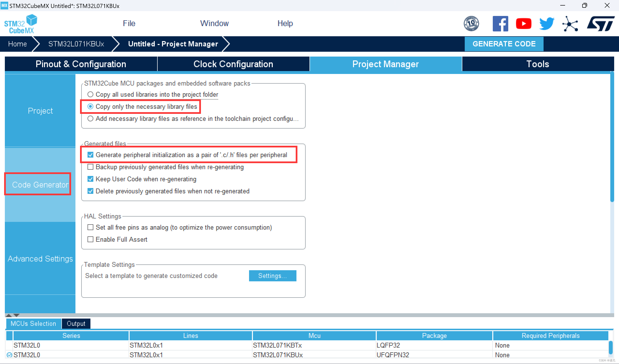Enable 'Enable Full Assert' checkbox
The height and width of the screenshot is (364, 619).
90,239
